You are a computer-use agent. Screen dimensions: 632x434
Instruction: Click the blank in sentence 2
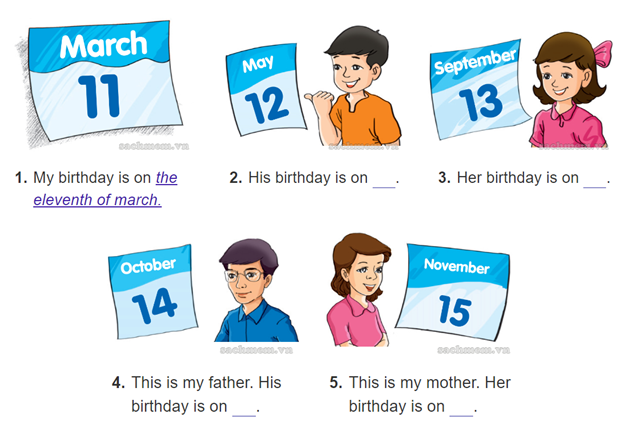pos(384,180)
